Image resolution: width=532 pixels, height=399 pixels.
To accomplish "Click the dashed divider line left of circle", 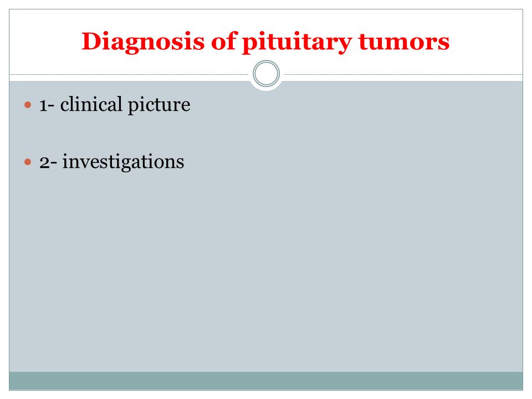I will coord(129,74).
